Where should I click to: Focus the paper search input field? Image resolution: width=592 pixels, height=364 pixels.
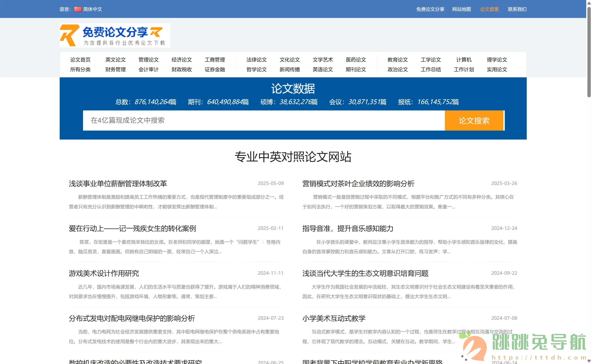(x=264, y=120)
